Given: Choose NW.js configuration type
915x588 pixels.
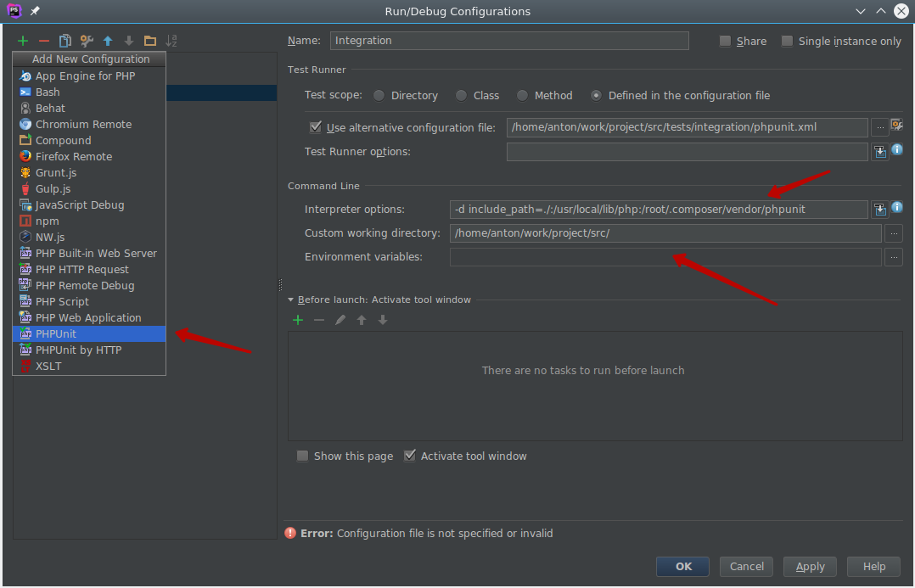Looking at the screenshot, I should pos(89,238).
